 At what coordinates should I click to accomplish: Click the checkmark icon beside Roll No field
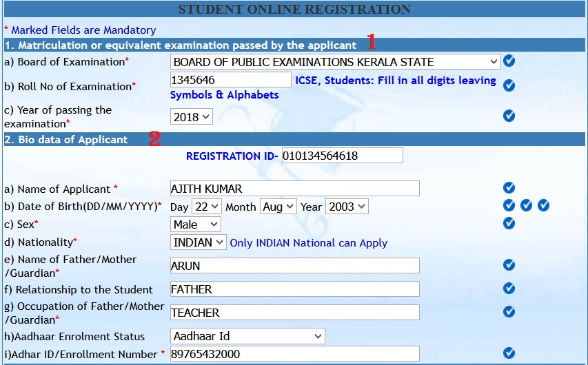coord(509,85)
